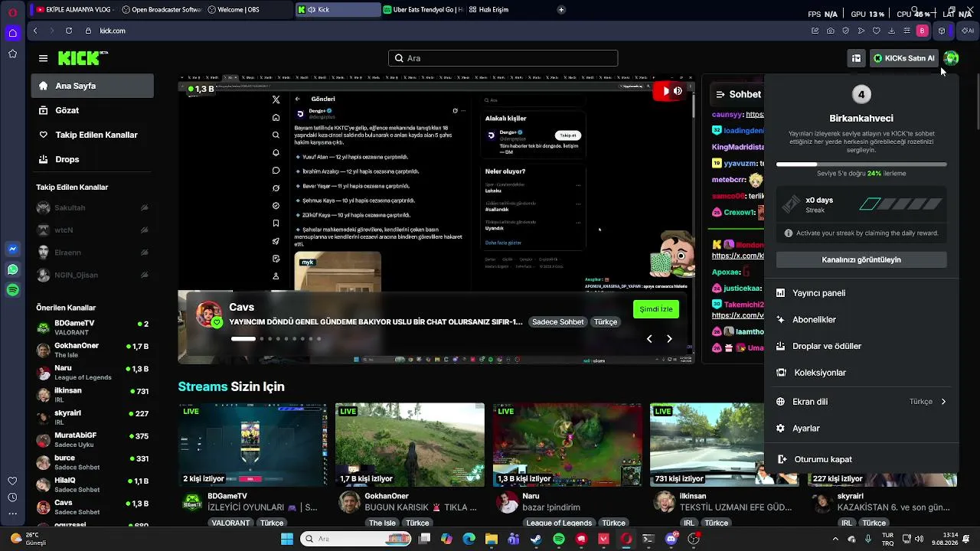Open BDGameTV in recommended channels
980x551 pixels.
tap(93, 328)
